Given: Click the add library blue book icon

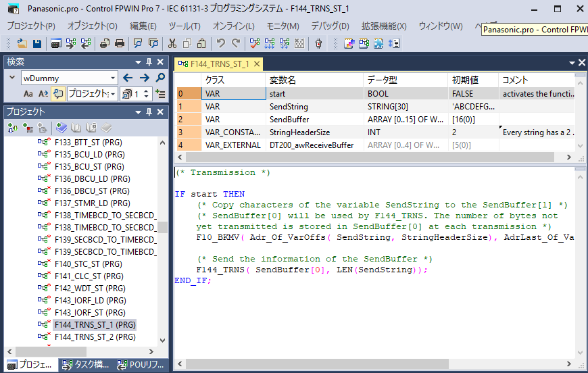Looking at the screenshot, I should [61, 128].
